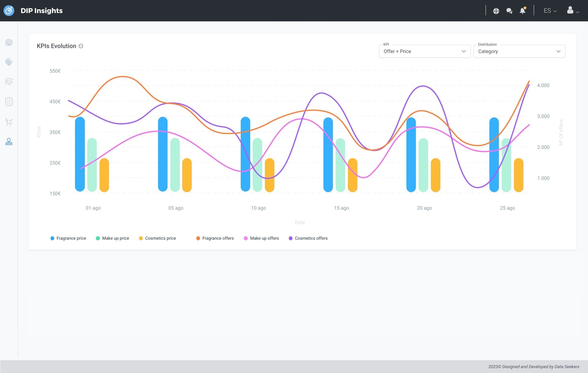
Task: Click the 25 ago cosmetics yellow bar
Action: (x=518, y=175)
